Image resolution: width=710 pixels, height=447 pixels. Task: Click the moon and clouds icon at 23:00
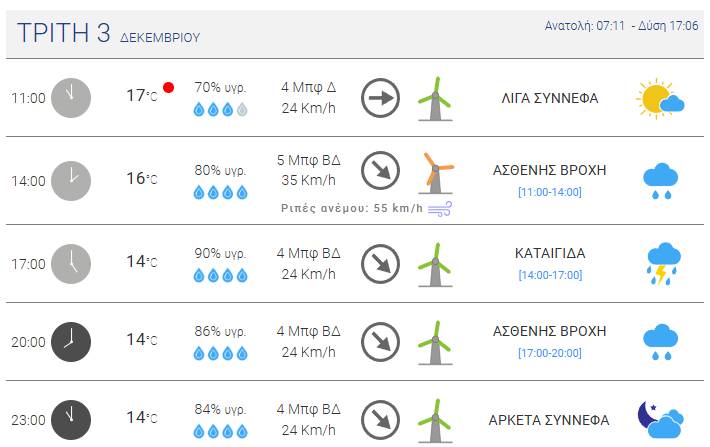pyautogui.click(x=660, y=419)
